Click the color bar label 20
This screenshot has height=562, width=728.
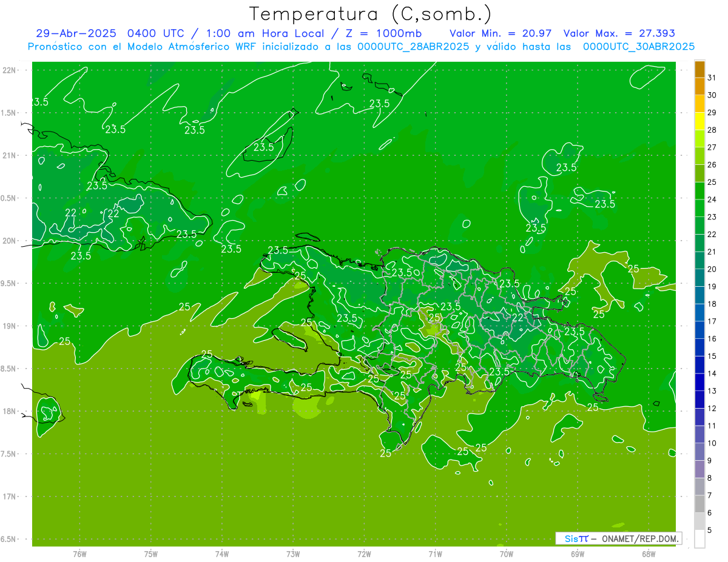tap(712, 269)
